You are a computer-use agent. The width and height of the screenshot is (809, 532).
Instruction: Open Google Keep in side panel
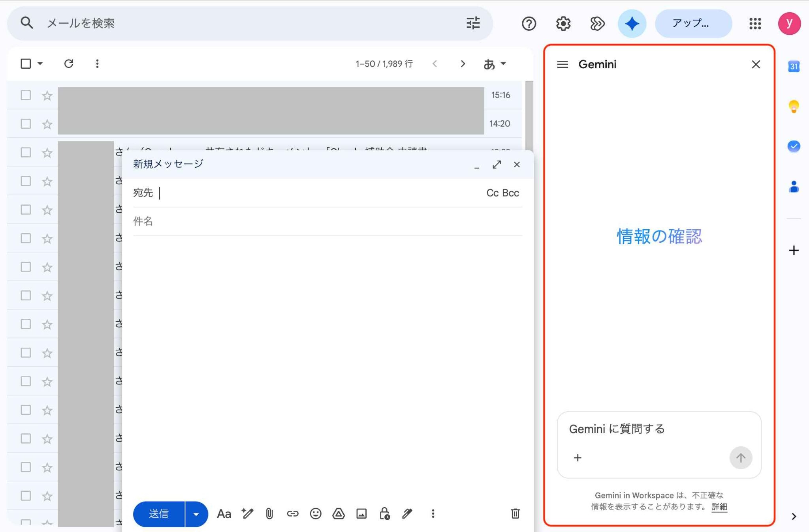[x=794, y=107]
